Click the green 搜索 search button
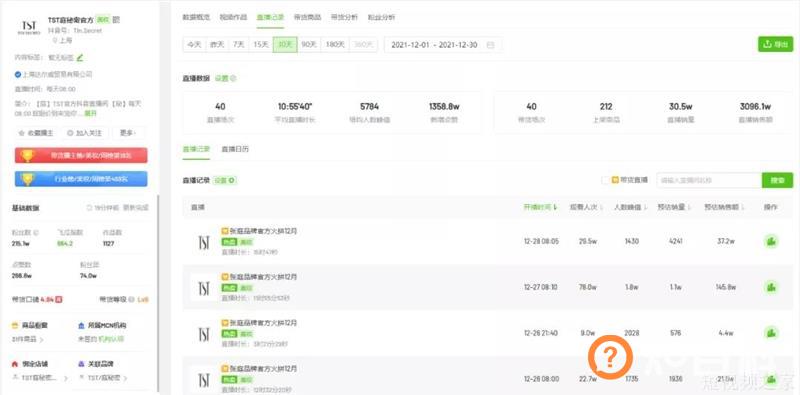 click(x=778, y=180)
